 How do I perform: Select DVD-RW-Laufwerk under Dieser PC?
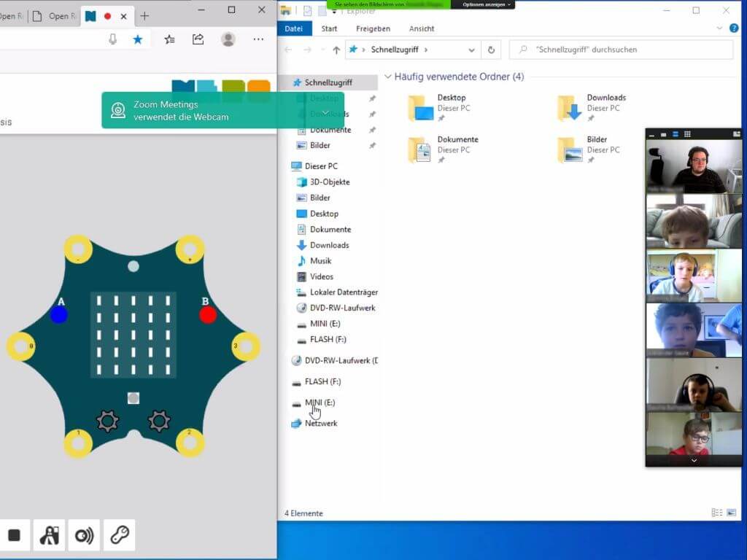[x=342, y=308]
